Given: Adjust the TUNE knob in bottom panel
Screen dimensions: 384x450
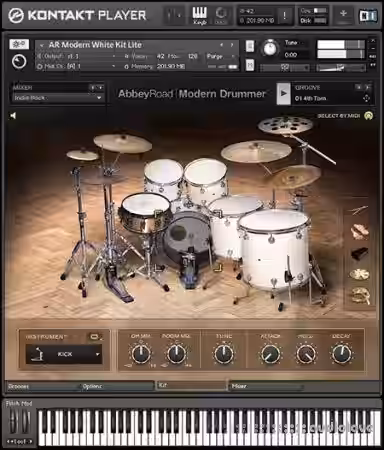Looking at the screenshot, I should [224, 354].
